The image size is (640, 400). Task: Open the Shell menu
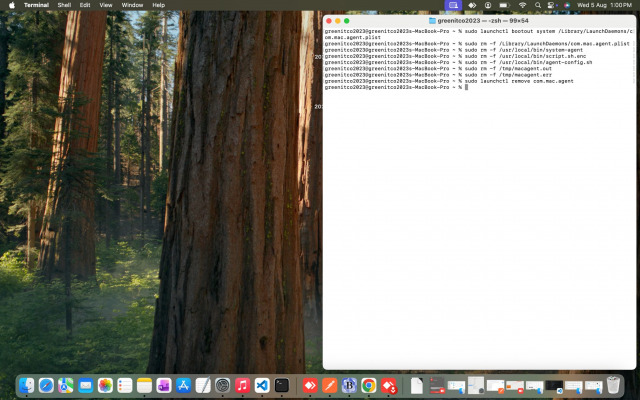(64, 5)
